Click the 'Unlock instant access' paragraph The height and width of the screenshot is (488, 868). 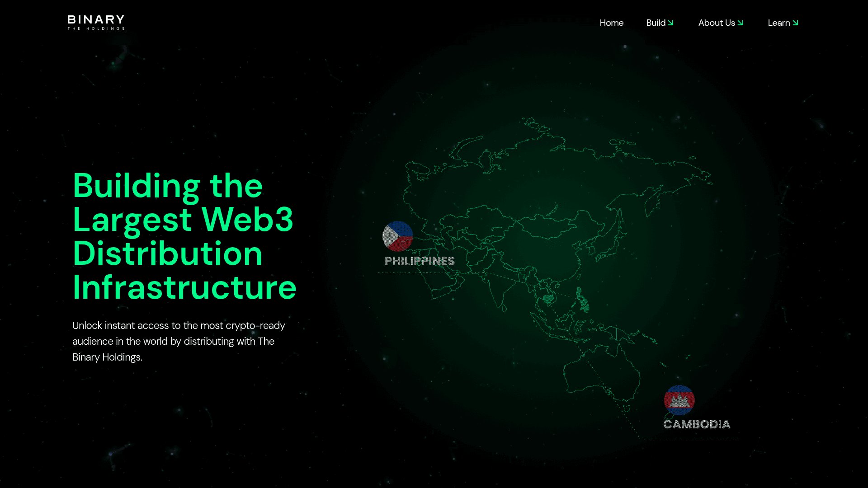tap(179, 341)
